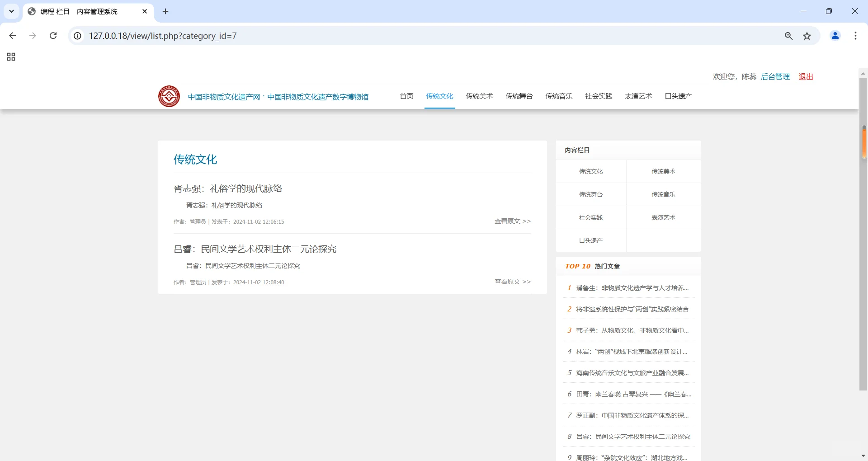Image resolution: width=868 pixels, height=461 pixels.
Task: Click 退出 to log out
Action: point(805,76)
